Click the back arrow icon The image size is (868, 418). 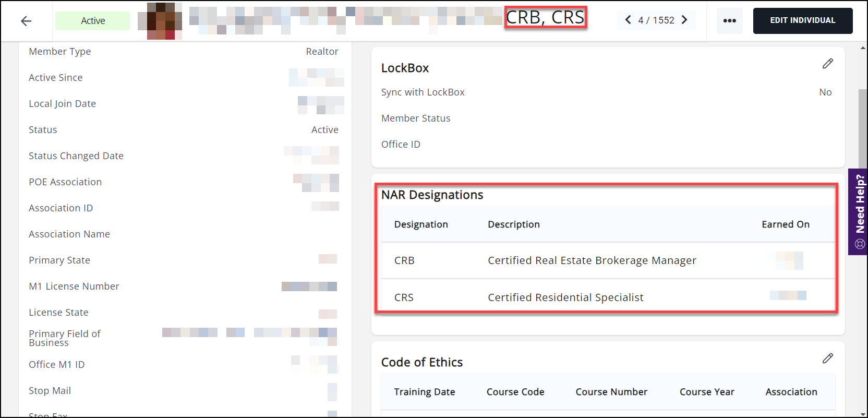[26, 21]
